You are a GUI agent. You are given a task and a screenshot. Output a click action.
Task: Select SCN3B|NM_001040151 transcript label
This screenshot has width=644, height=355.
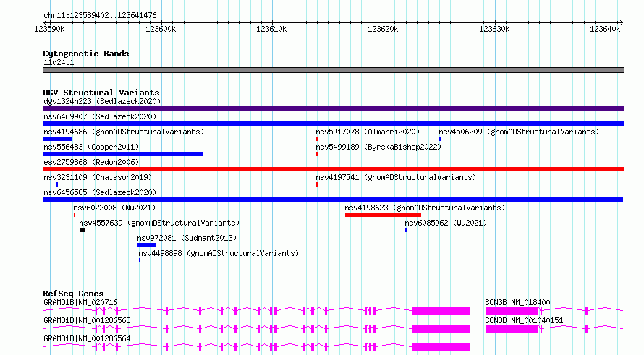[x=524, y=320]
